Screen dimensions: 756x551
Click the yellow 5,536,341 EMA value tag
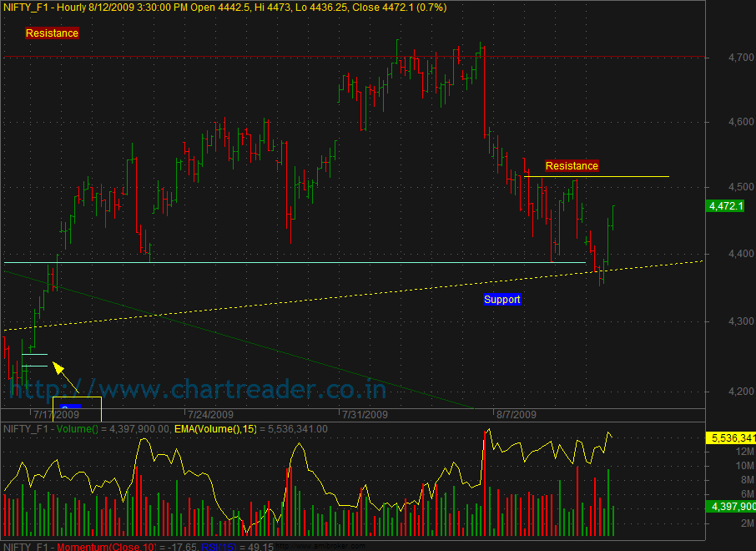[730, 437]
